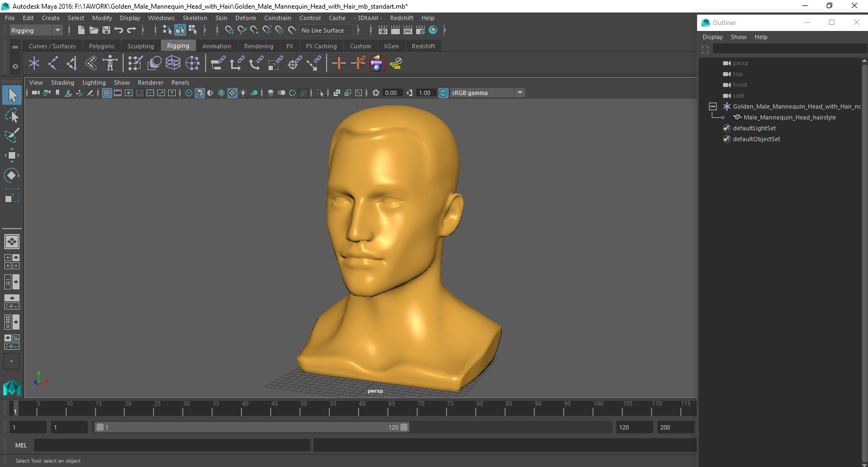The image size is (868, 467).
Task: Select defaultLightSet in Outliner
Action: tap(754, 128)
